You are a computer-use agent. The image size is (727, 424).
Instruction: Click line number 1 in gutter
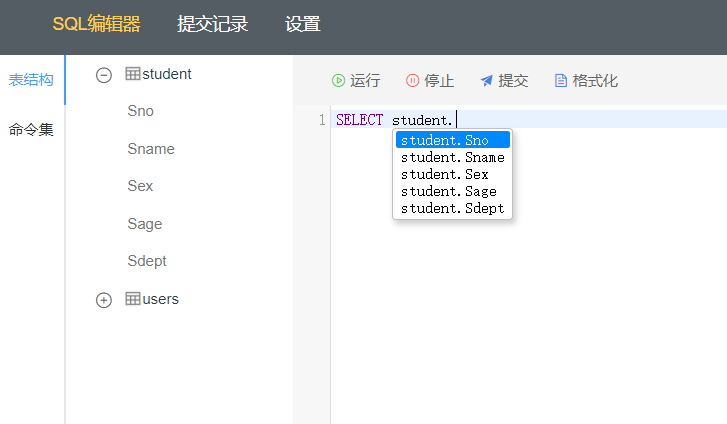[322, 120]
